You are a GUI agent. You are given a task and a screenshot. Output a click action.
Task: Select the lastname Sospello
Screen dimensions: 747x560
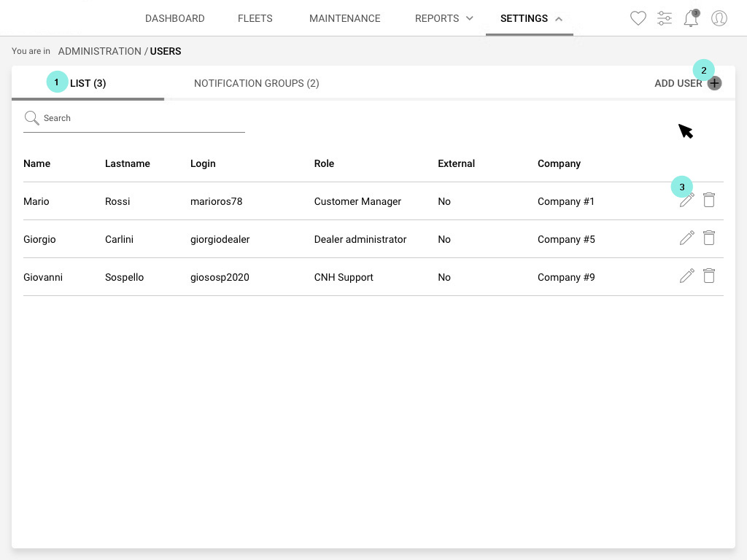(x=124, y=278)
